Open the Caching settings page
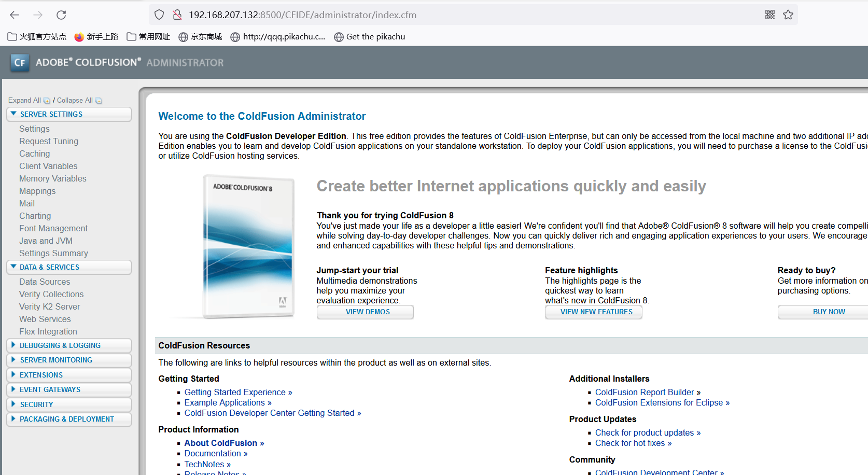868x475 pixels. [x=35, y=153]
